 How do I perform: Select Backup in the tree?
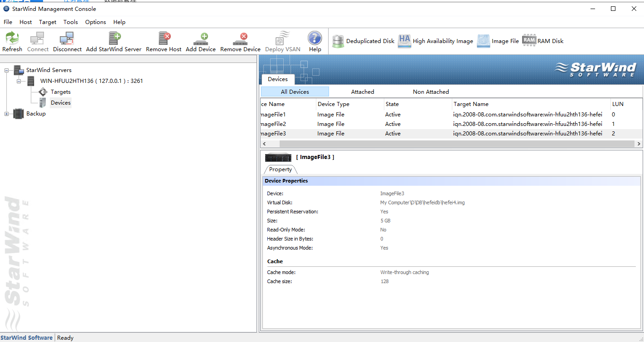pyautogui.click(x=36, y=114)
